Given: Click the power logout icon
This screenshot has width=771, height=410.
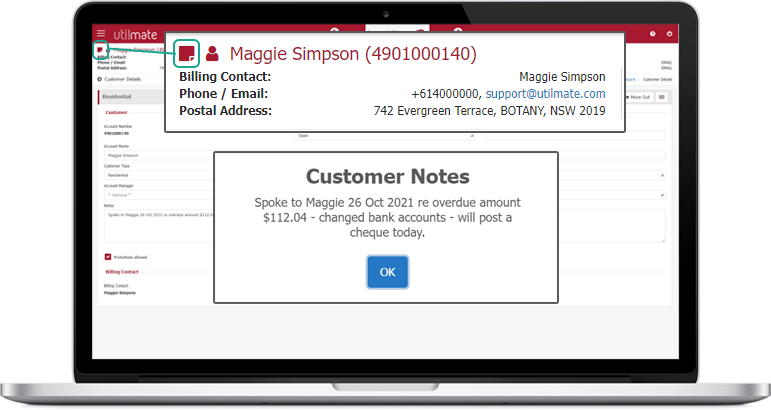Looking at the screenshot, I should 669,34.
